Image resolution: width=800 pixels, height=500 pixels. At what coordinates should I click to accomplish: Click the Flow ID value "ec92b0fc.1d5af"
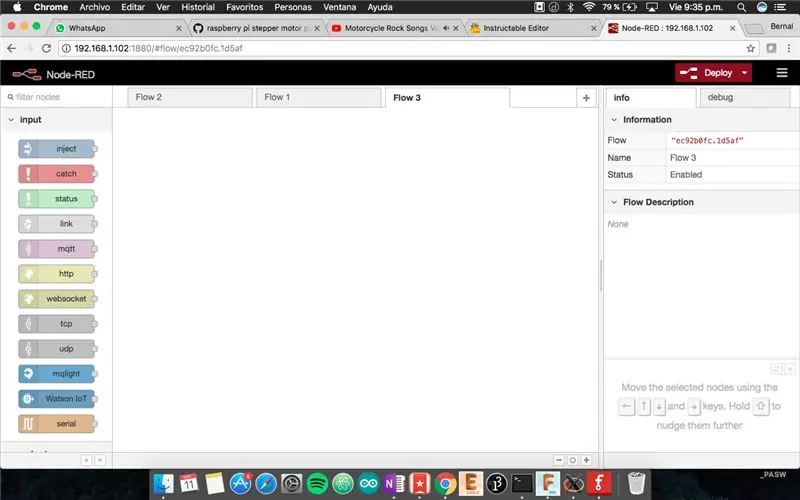[x=707, y=140]
